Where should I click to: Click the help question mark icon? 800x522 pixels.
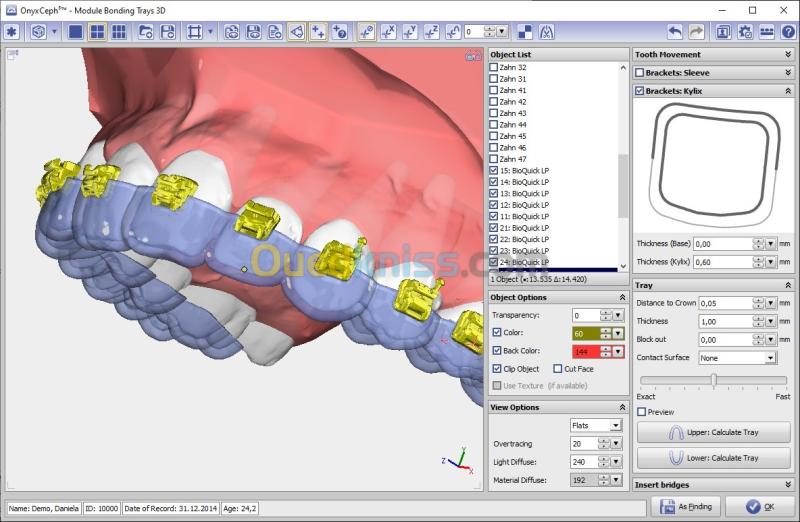788,32
